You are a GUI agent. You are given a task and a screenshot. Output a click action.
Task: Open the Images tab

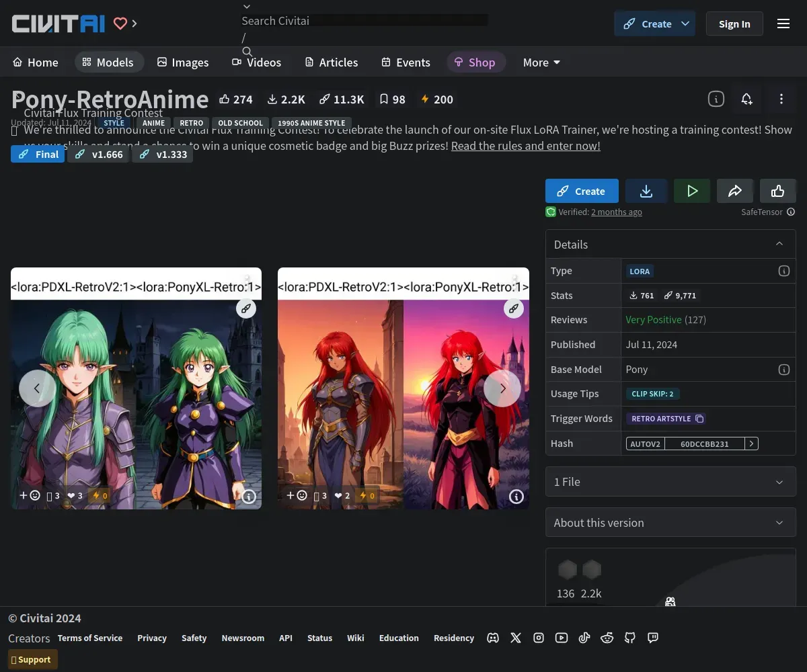[183, 62]
